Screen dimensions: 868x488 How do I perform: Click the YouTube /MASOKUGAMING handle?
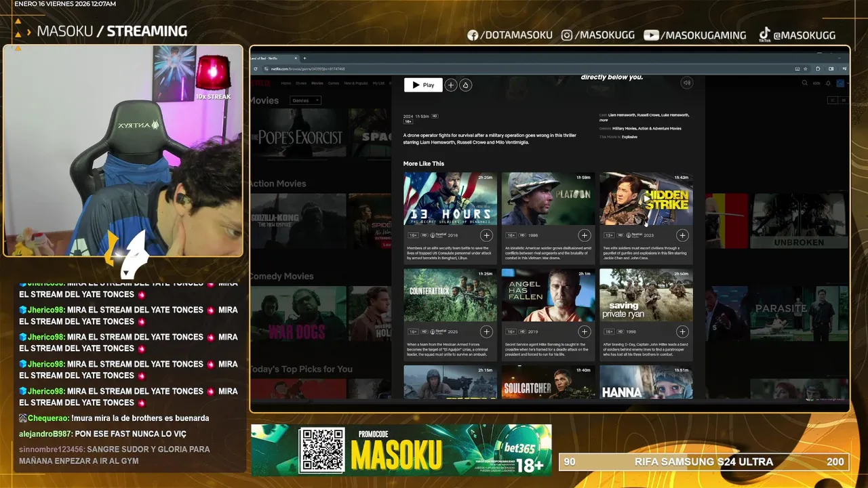pos(695,35)
